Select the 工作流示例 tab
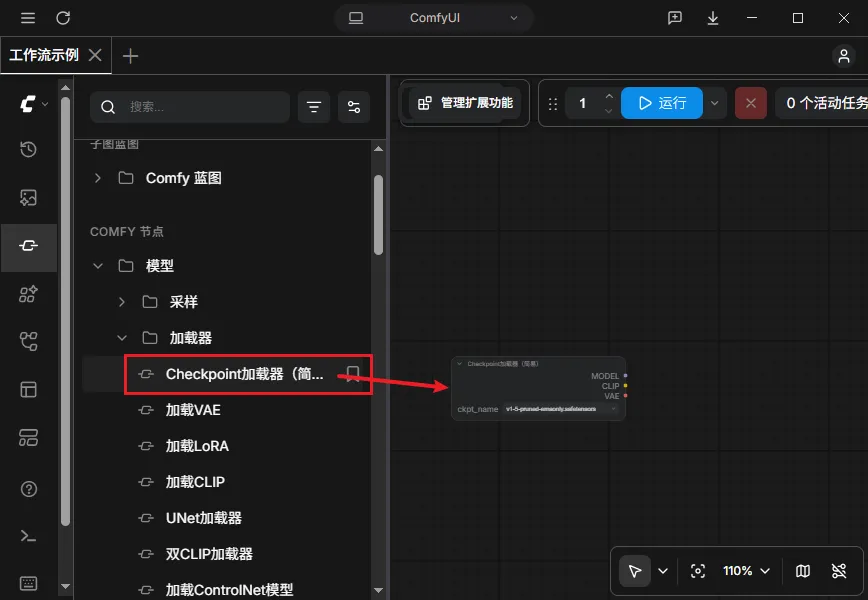Screen dimensions: 868x600 pyautogui.click(x=44, y=55)
